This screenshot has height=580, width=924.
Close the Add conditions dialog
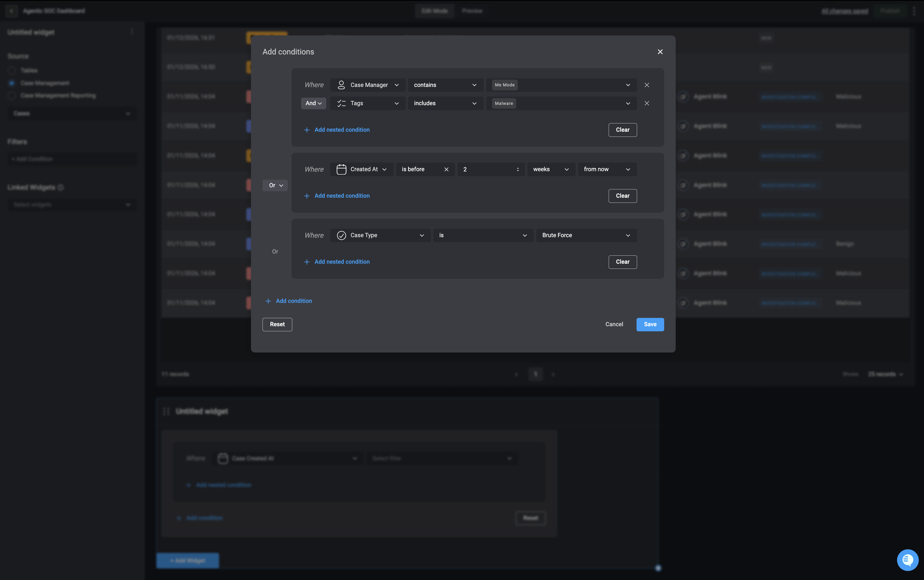click(x=660, y=52)
